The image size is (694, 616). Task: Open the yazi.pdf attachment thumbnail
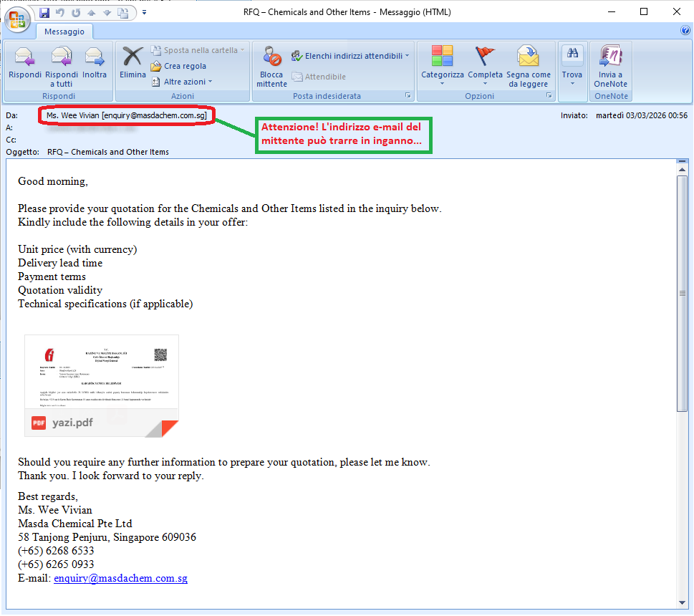[102, 385]
